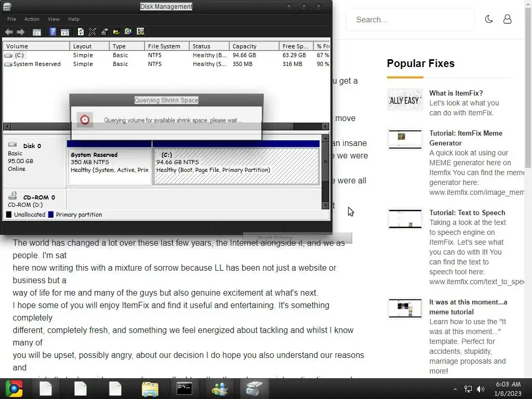Click the REALLY EASY thumbnail image

pyautogui.click(x=405, y=100)
